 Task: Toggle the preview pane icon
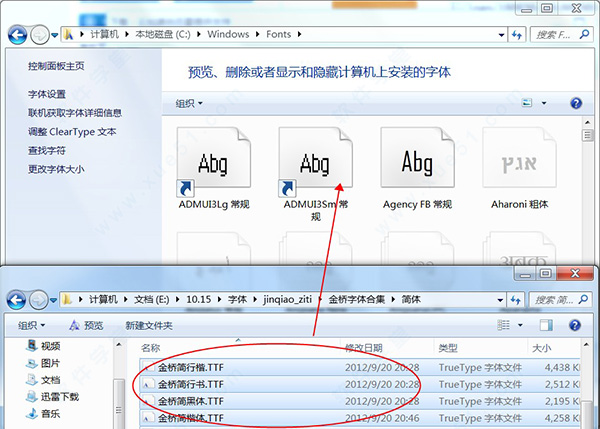tap(546, 325)
